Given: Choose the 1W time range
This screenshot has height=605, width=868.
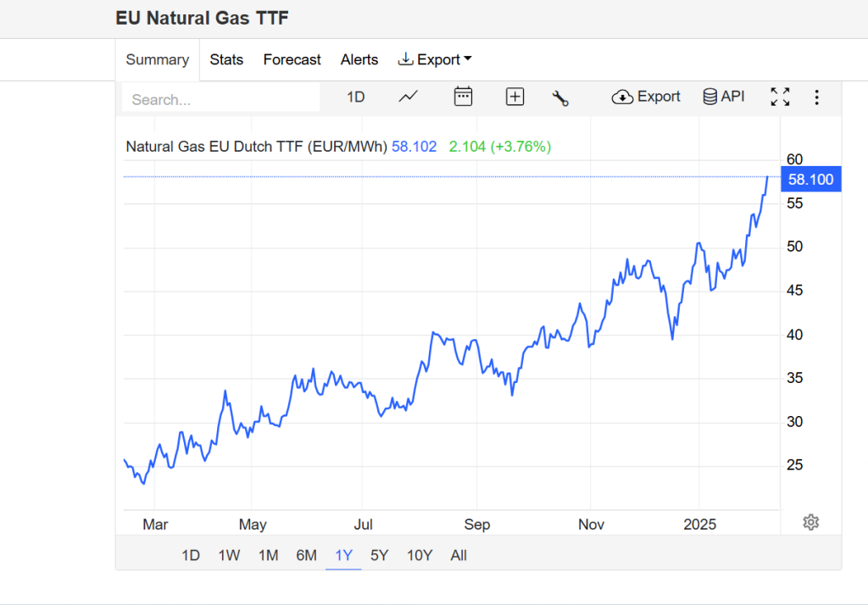Looking at the screenshot, I should [x=229, y=556].
